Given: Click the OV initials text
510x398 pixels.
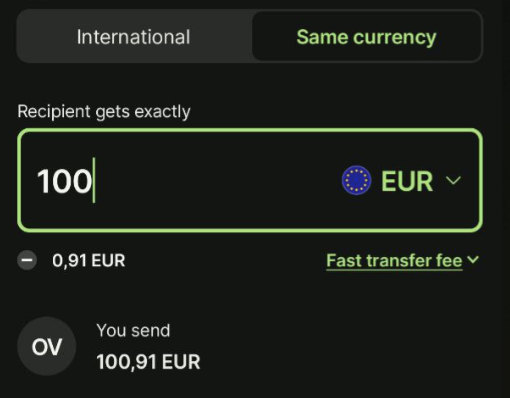Looking at the screenshot, I should click(47, 347).
